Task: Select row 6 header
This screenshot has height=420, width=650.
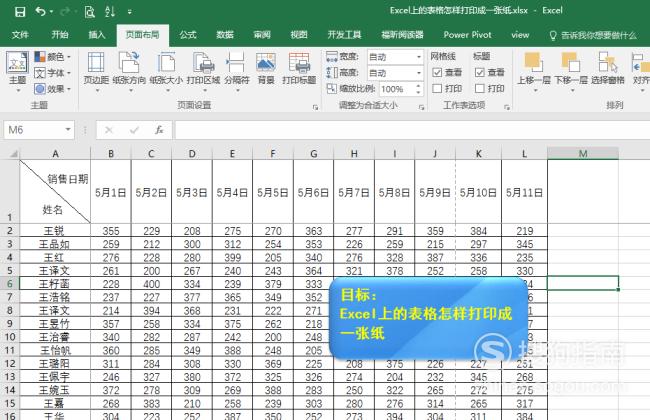Action: 10,284
